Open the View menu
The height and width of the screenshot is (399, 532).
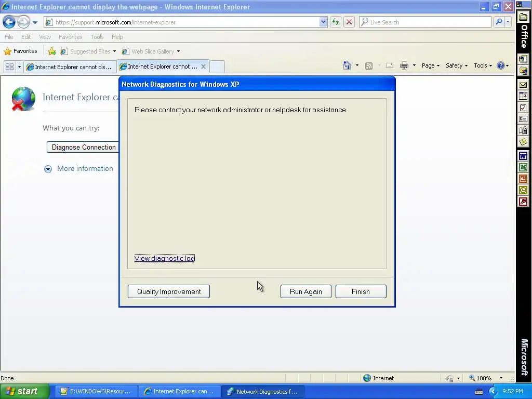[x=45, y=37]
